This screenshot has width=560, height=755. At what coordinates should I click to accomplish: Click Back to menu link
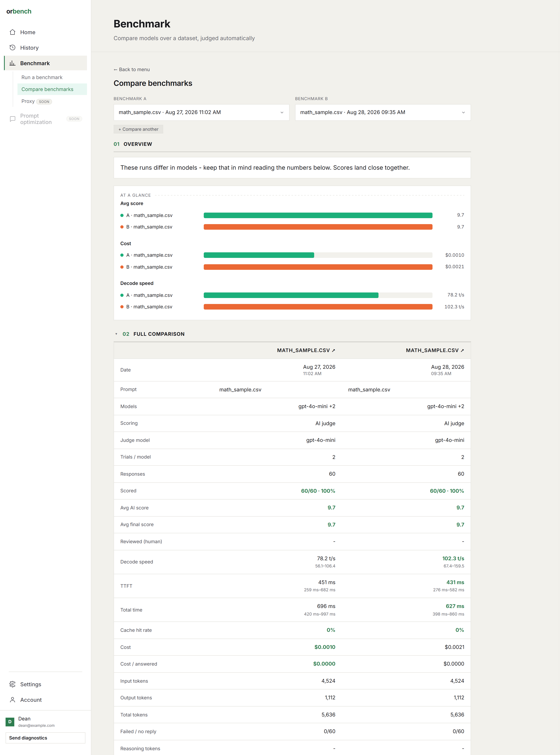click(x=132, y=70)
